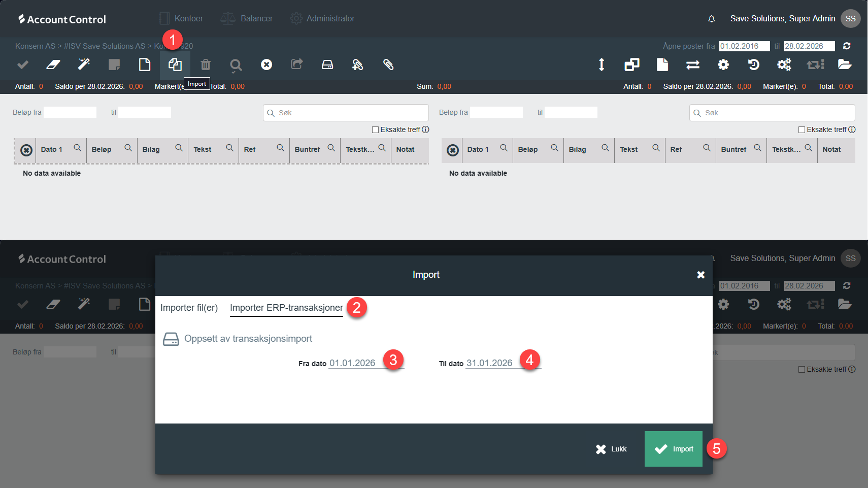868x488 pixels.
Task: Click the green Import button
Action: click(674, 449)
